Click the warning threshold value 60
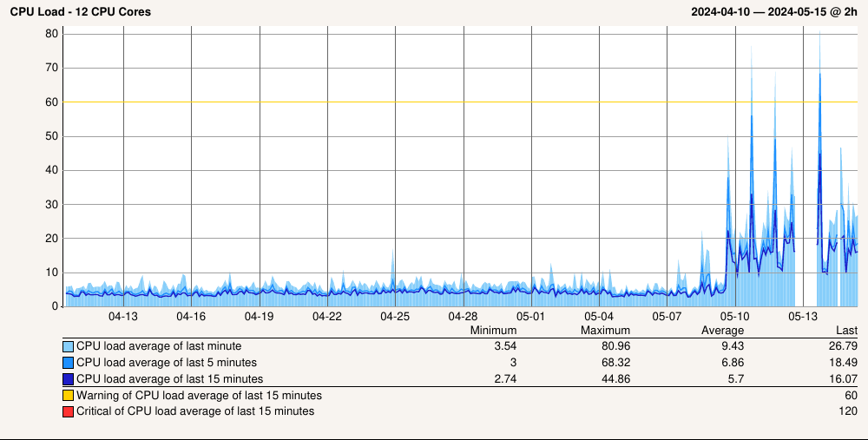The width and height of the screenshot is (868, 440). 851,396
